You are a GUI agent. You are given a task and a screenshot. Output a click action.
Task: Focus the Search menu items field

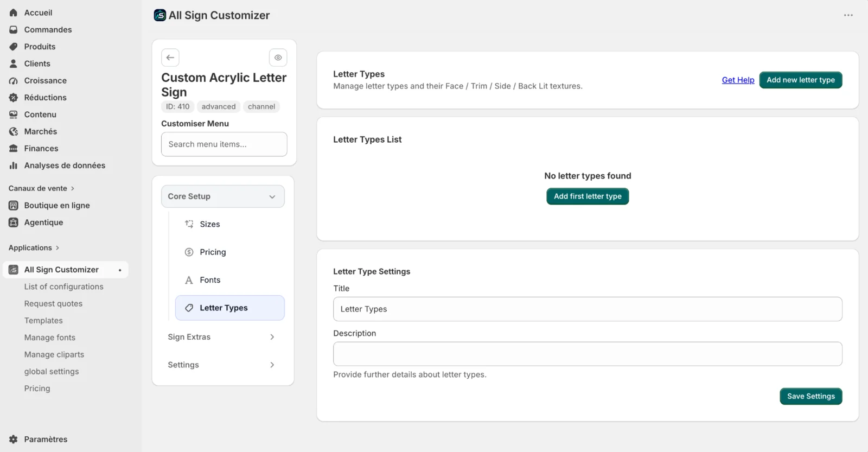pos(224,144)
